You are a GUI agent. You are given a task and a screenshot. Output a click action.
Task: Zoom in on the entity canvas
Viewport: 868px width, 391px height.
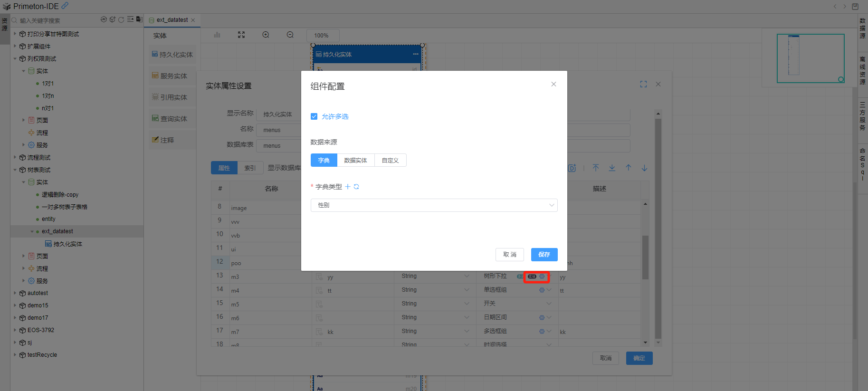tap(266, 35)
